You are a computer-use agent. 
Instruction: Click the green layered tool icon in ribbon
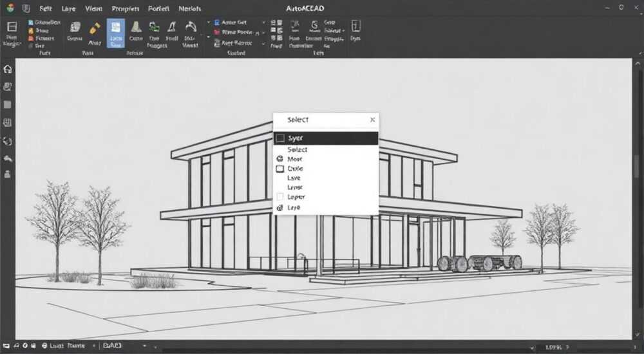point(155,28)
